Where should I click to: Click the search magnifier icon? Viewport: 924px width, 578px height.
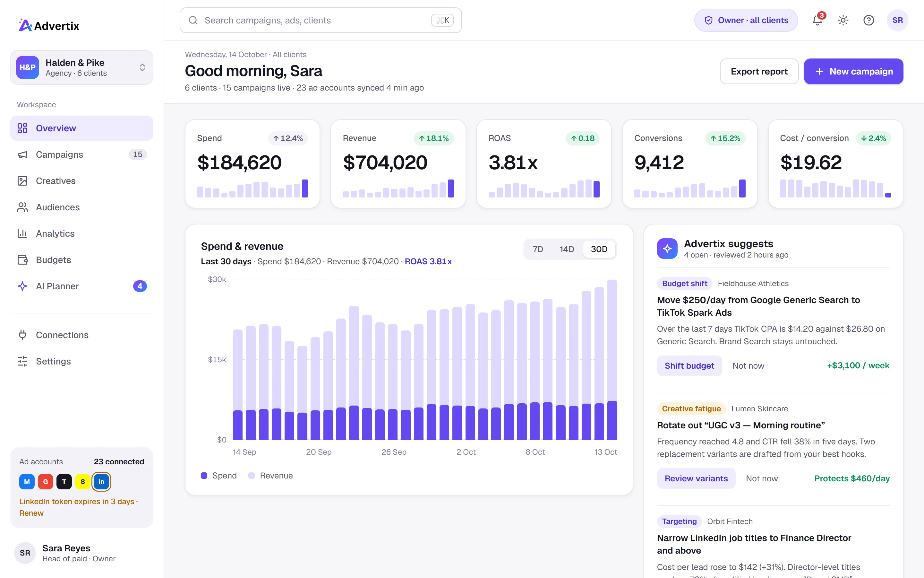tap(193, 20)
